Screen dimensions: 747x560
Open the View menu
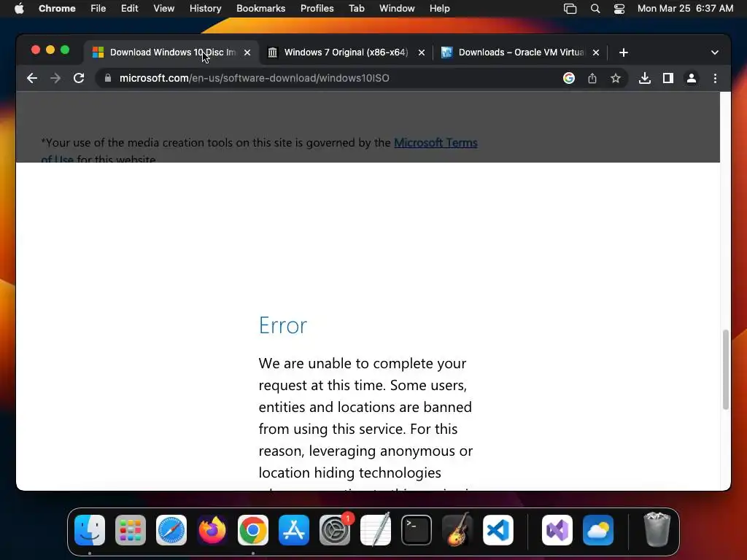[163, 9]
